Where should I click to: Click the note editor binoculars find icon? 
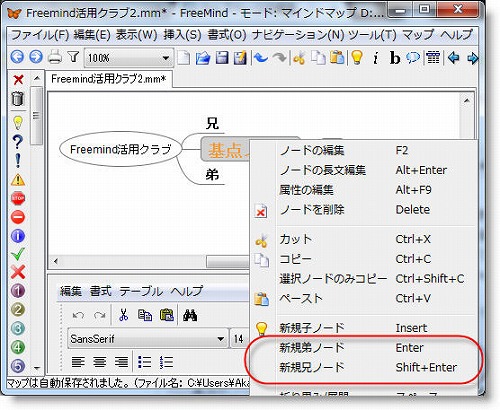coord(190,315)
